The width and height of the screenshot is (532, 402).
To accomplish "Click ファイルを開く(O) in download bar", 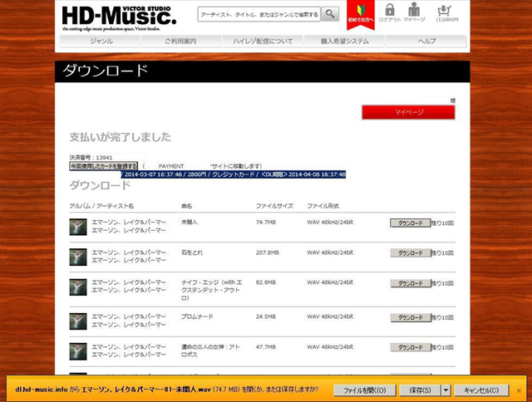I will [365, 390].
